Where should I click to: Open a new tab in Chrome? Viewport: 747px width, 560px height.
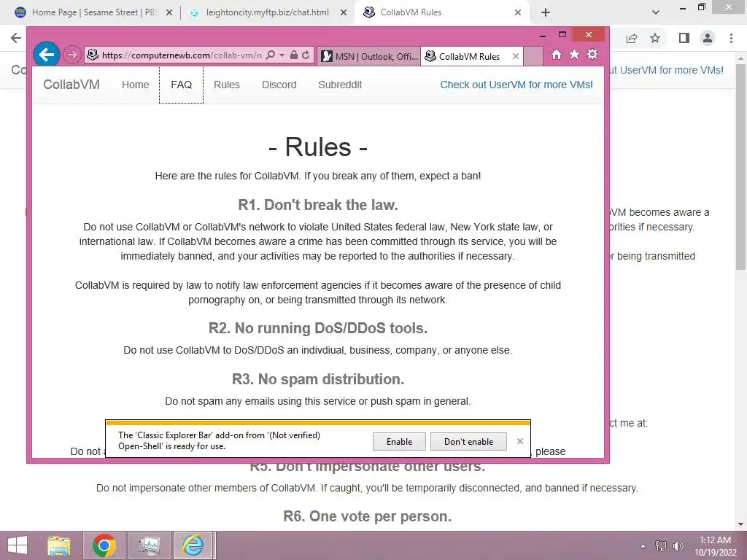546,12
